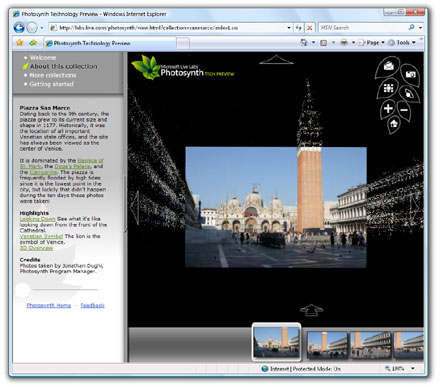Click the address bar URL field
The height and width of the screenshot is (387, 440).
coord(168,28)
